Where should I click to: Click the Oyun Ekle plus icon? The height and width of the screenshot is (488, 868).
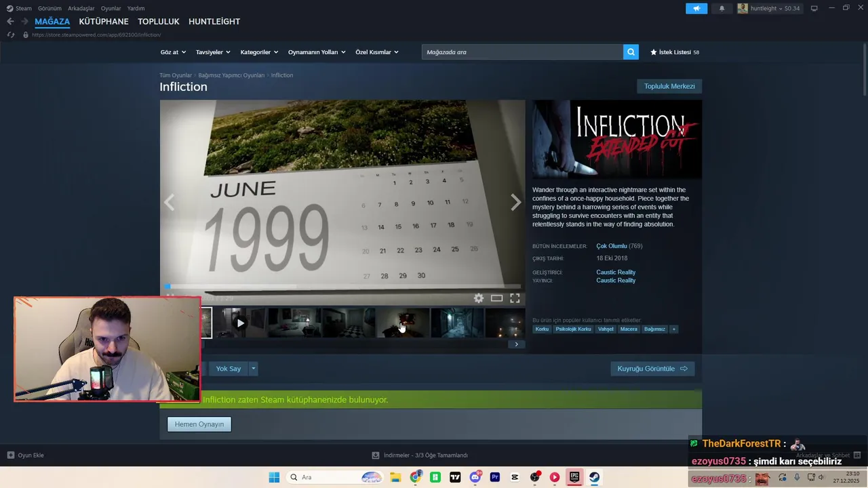[11, 455]
